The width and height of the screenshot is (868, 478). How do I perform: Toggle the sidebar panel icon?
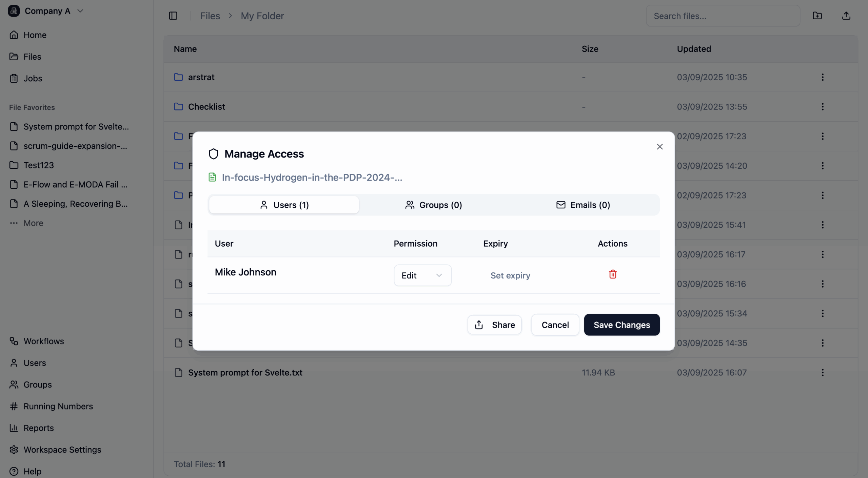[x=173, y=16]
